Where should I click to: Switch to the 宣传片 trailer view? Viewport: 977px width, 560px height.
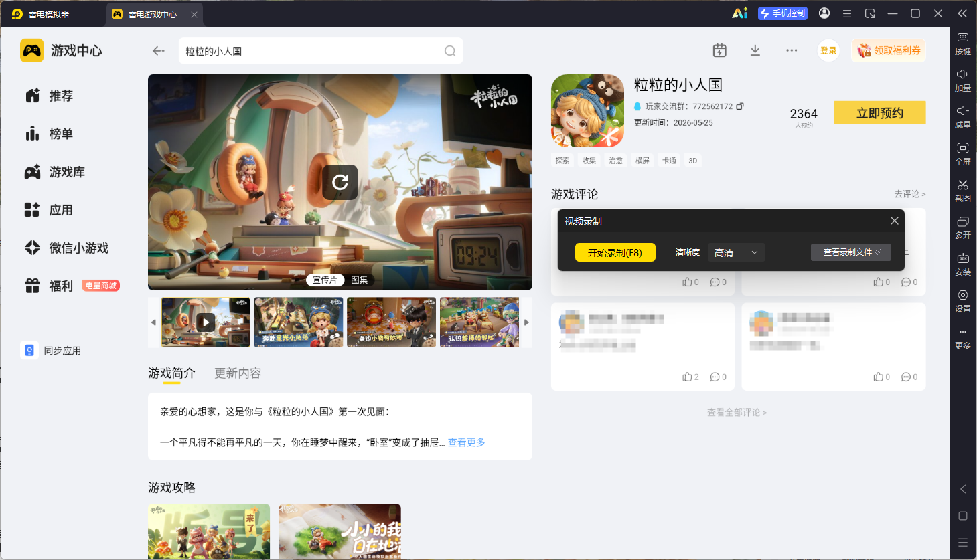click(x=325, y=280)
